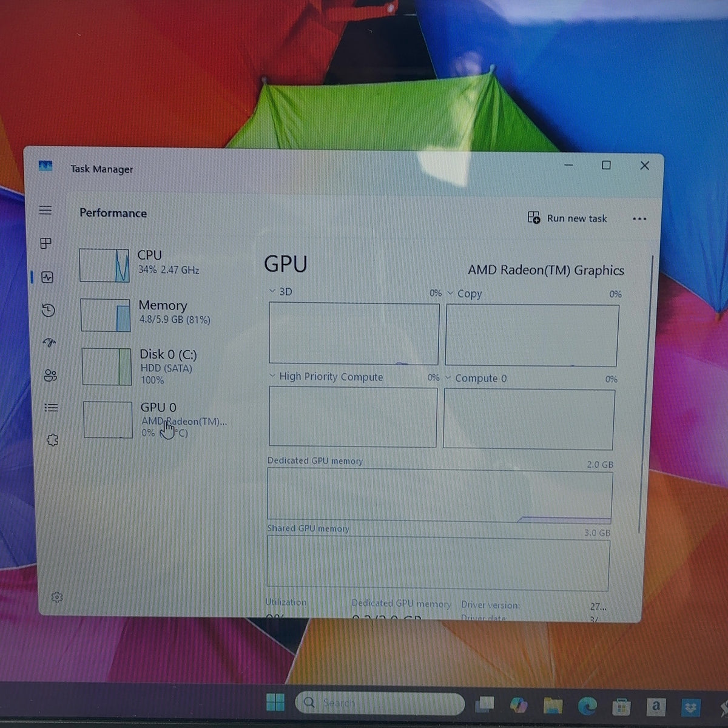
Task: Open the Processes page icon
Action: [x=46, y=243]
